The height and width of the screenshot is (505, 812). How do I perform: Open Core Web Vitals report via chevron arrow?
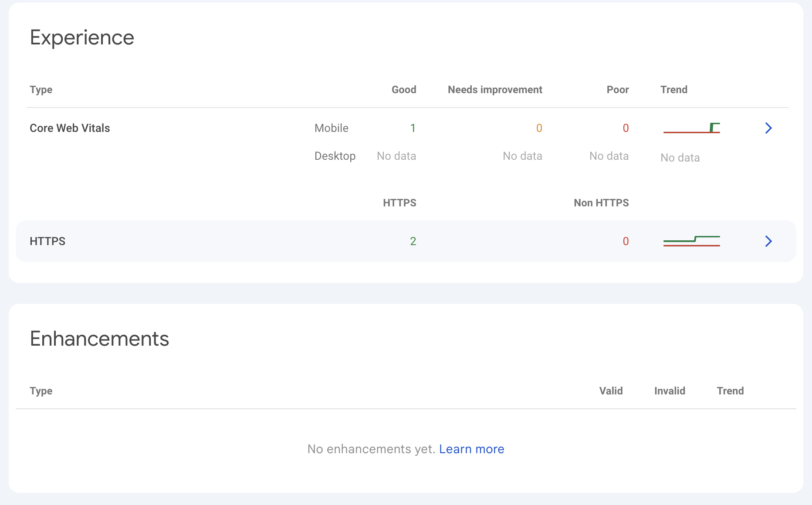[768, 128]
